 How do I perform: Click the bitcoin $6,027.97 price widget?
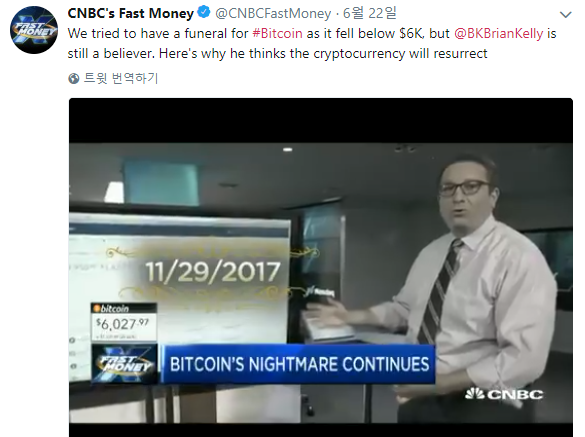point(124,322)
